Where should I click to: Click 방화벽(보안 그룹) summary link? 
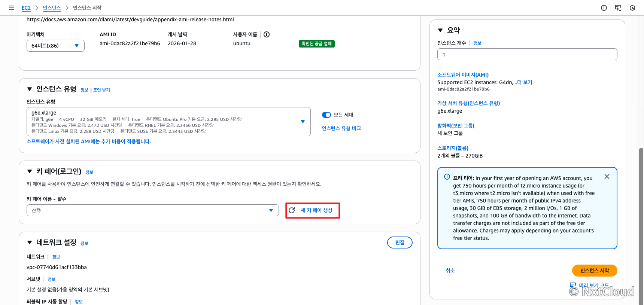point(456,126)
